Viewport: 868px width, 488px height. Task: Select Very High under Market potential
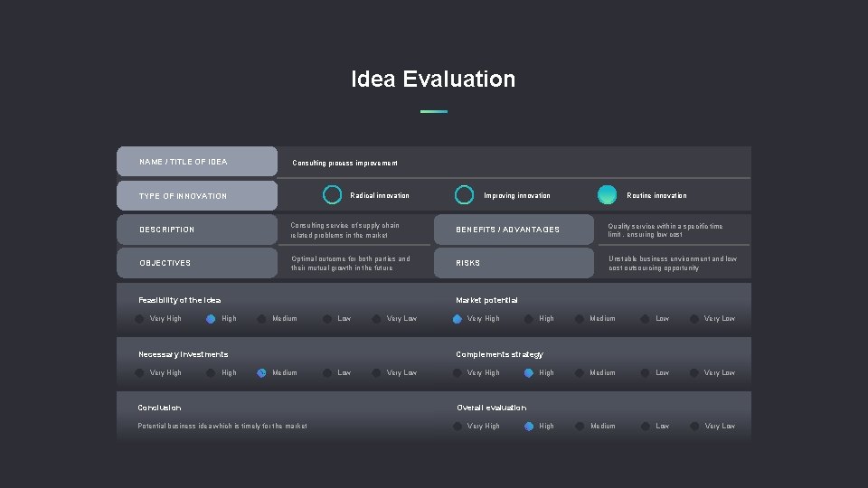tap(458, 318)
